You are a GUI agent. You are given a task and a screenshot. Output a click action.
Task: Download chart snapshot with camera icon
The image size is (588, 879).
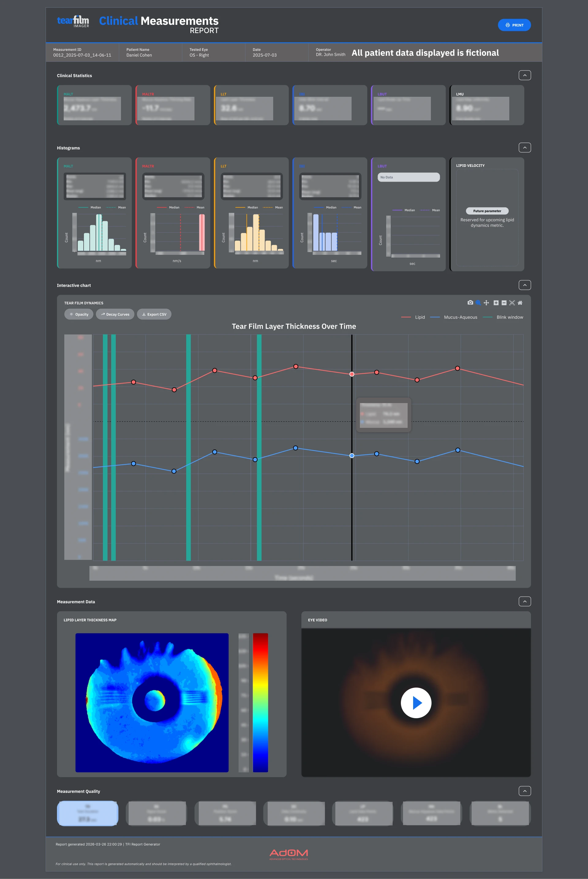(x=470, y=303)
